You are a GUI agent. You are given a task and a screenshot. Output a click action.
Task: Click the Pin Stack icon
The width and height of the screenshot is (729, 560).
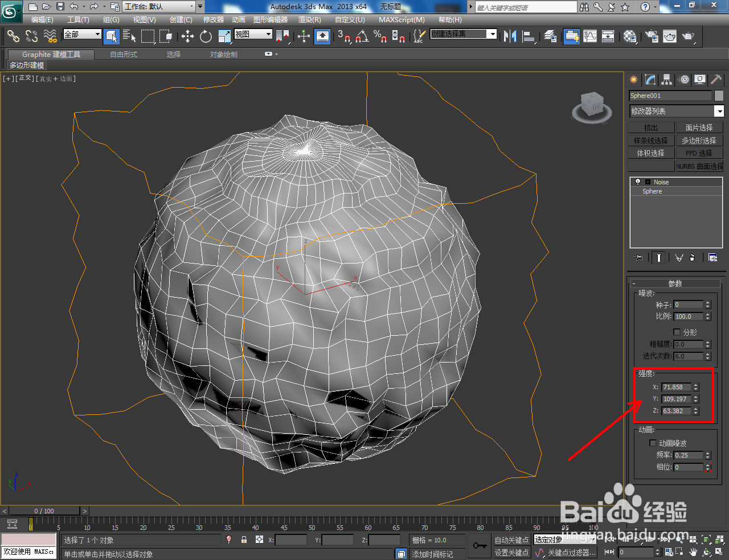click(x=638, y=258)
